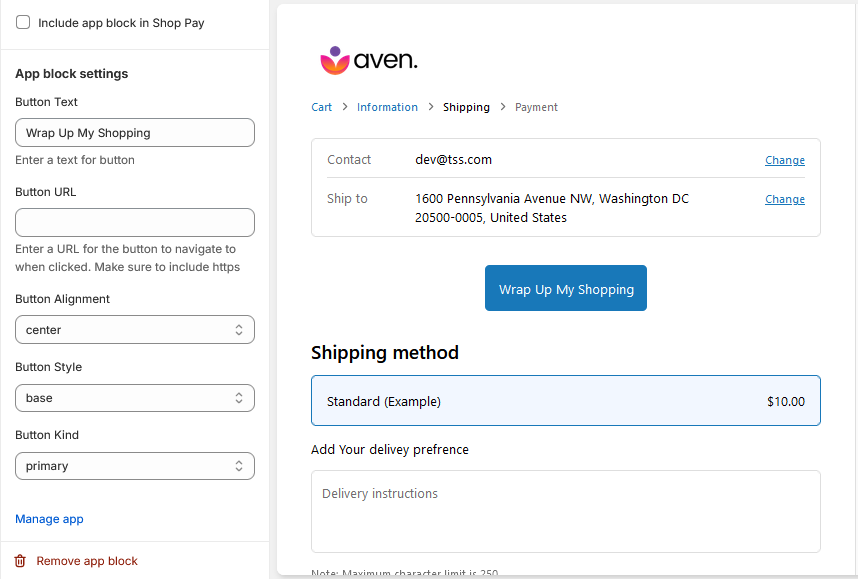Go to Information breadcrumb step
858x579 pixels.
click(387, 107)
